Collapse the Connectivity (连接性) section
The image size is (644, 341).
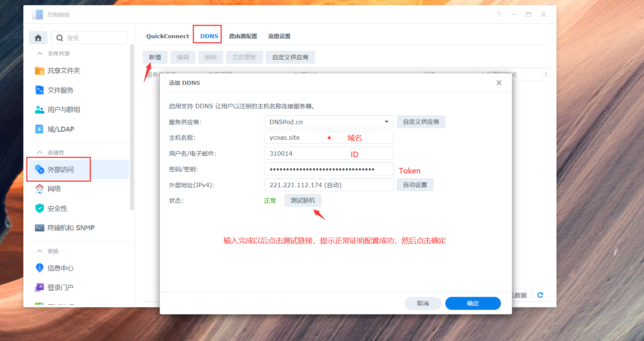[x=40, y=152]
